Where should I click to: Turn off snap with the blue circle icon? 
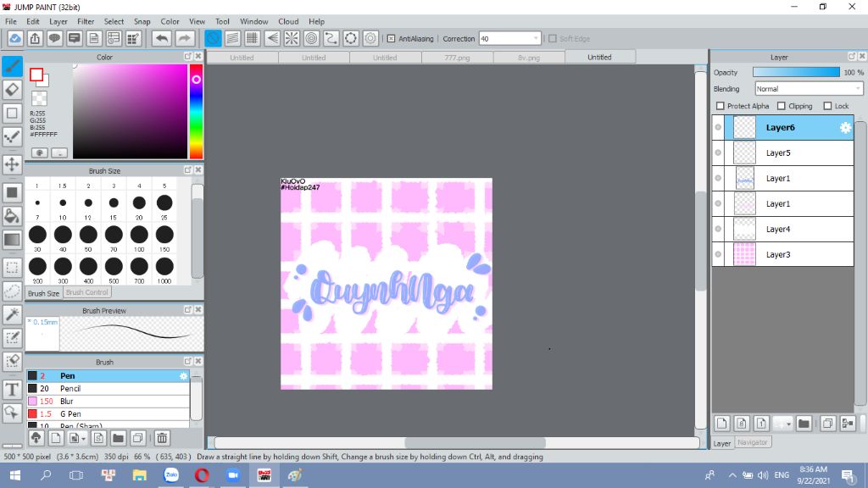[x=213, y=38]
